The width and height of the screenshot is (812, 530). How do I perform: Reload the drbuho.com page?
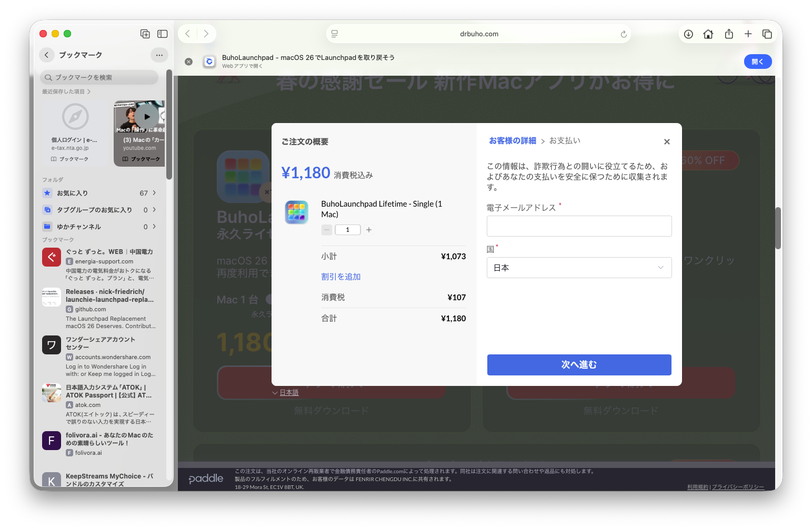click(x=624, y=34)
